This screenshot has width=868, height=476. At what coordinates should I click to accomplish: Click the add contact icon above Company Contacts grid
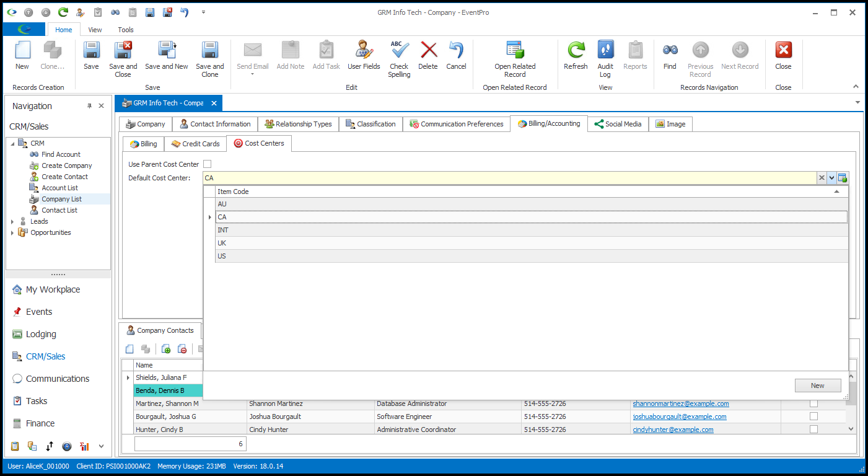pos(166,349)
